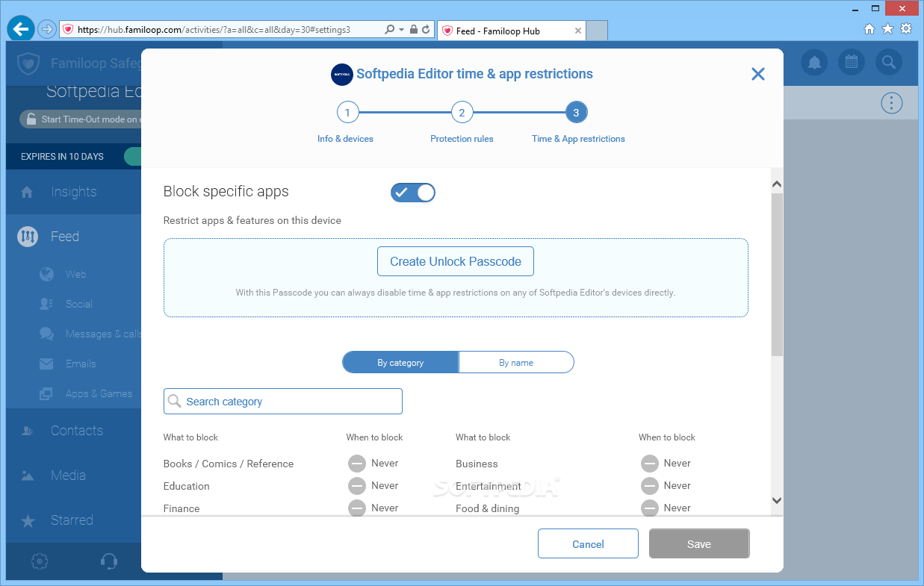Click the Entertainment category label
924x586 pixels.
[x=489, y=486]
